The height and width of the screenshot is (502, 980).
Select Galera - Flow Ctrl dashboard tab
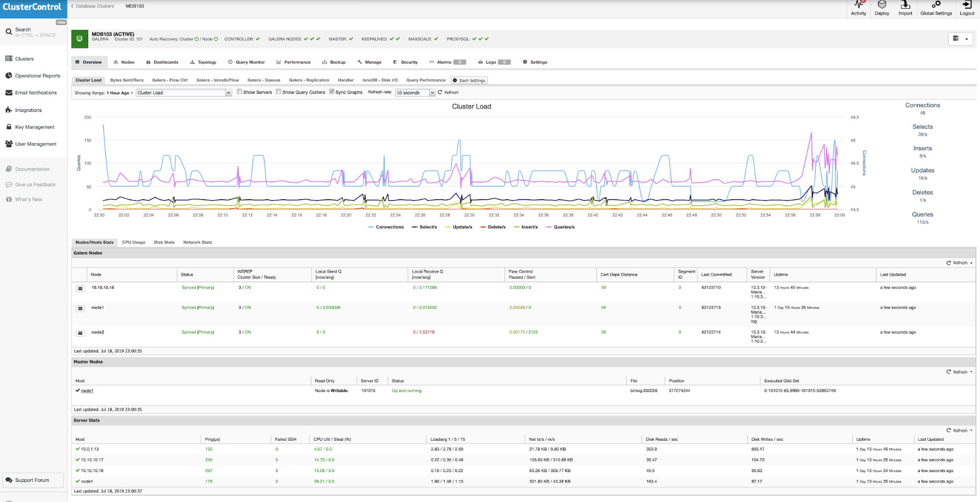170,80
